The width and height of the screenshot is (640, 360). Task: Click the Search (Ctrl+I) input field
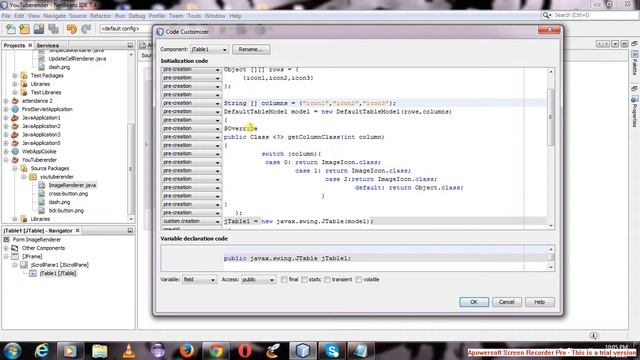point(595,15)
